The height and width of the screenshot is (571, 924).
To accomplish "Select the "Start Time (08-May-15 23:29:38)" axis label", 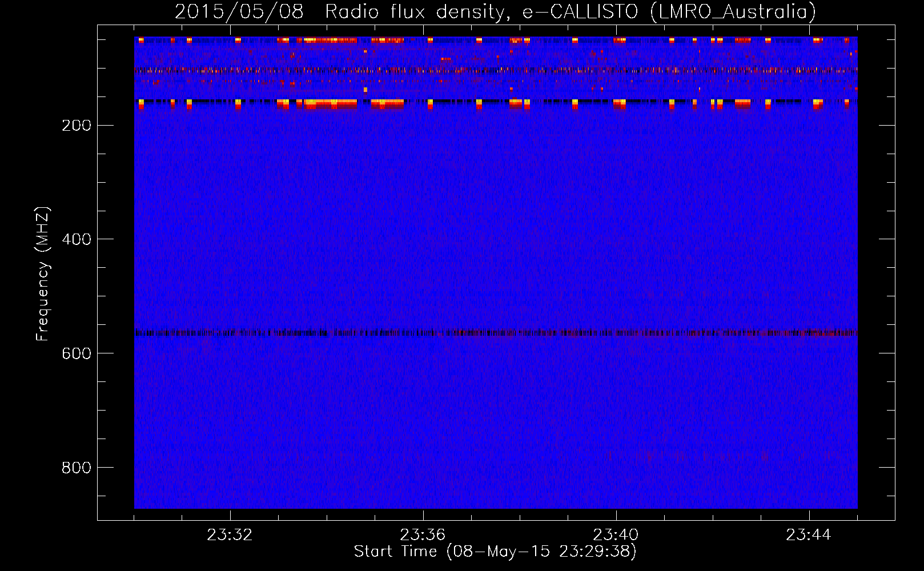I will [x=495, y=552].
